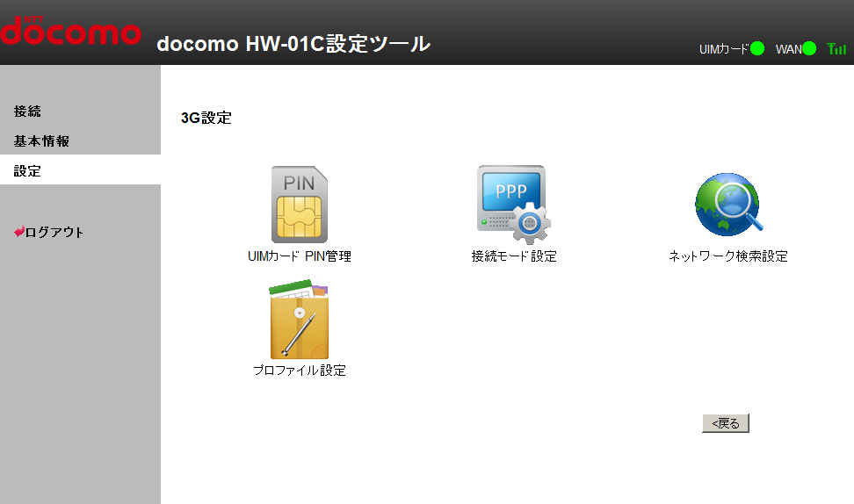Open the UIM card PIN management icon

(300, 204)
